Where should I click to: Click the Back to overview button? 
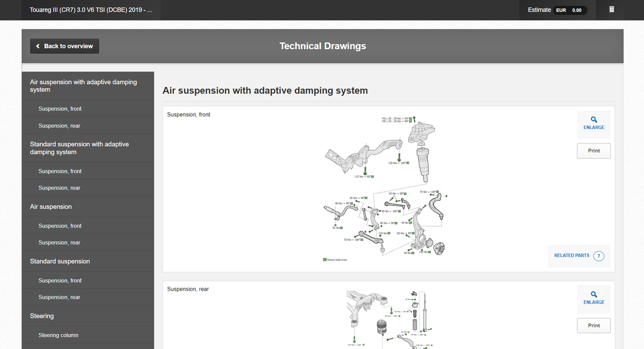(x=64, y=46)
